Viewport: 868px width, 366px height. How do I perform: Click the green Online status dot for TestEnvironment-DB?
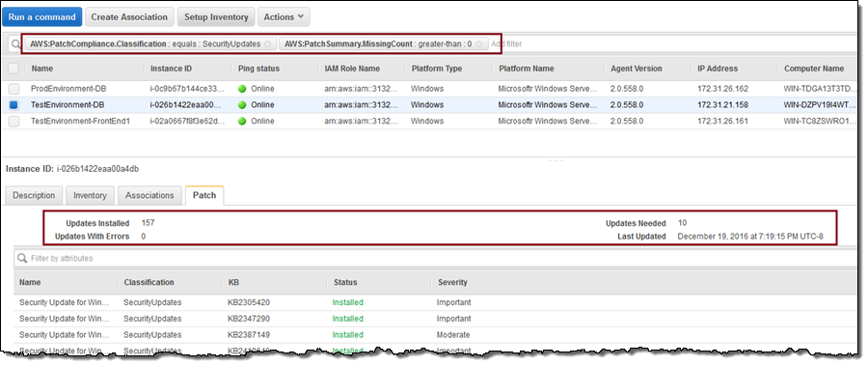coord(242,105)
